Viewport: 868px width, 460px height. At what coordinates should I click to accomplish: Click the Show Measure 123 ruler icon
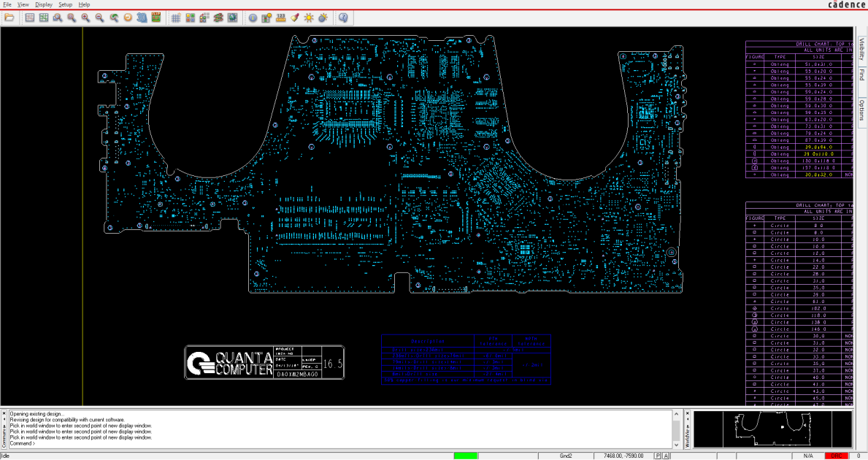point(280,18)
